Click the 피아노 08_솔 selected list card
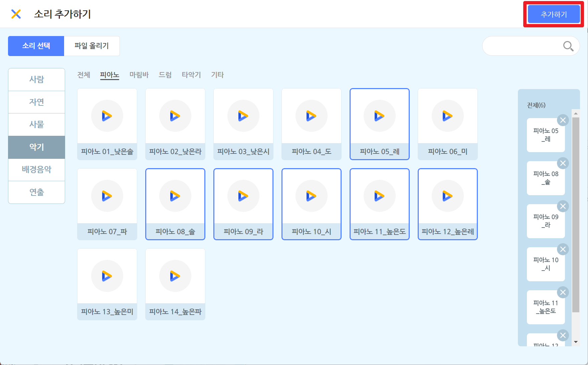Viewport: 588px width, 365px height. pos(546,178)
